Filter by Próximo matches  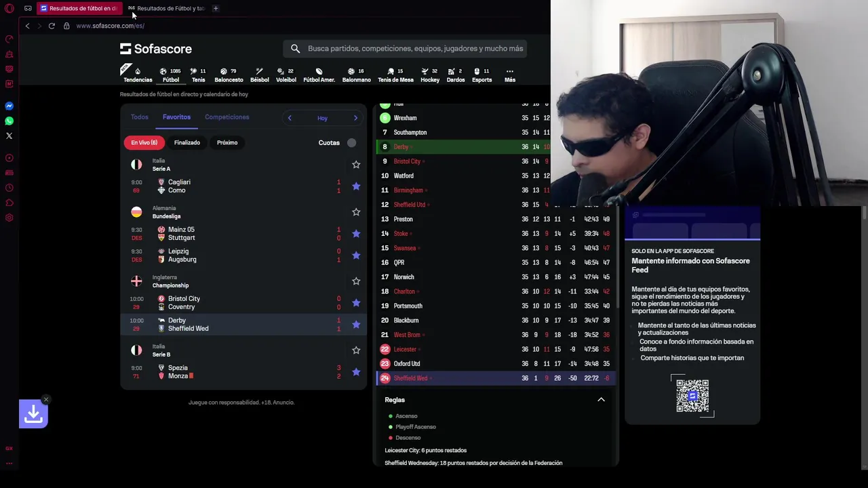tap(227, 142)
